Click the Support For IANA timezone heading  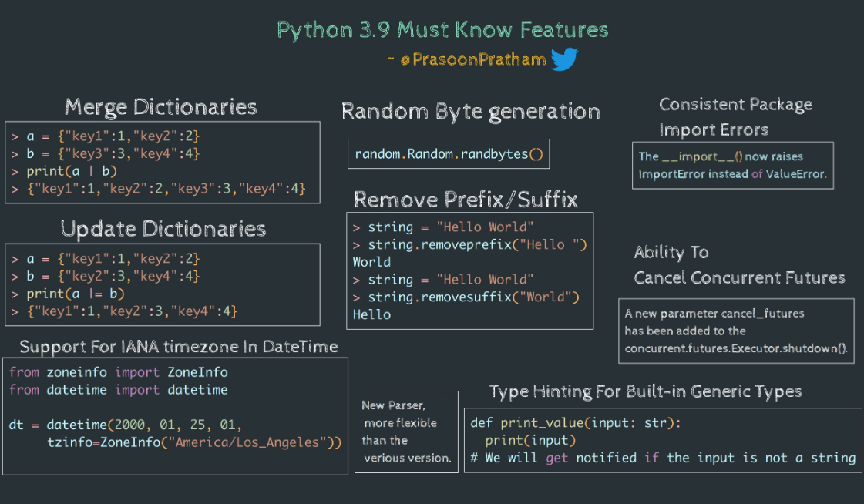pos(178,347)
